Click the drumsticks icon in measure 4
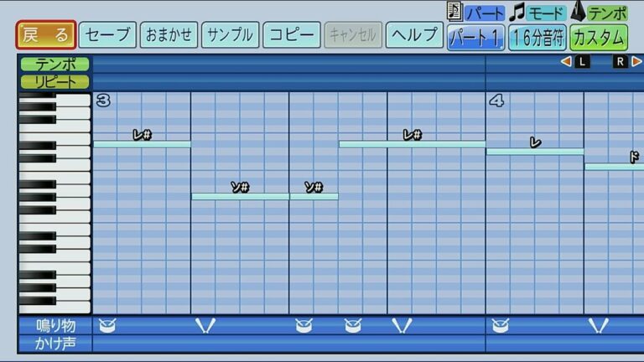 coord(598,325)
